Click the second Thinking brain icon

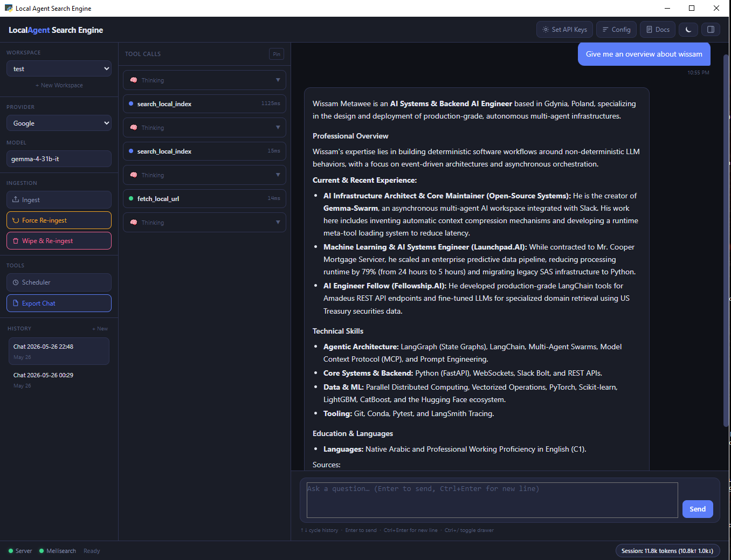pos(134,127)
